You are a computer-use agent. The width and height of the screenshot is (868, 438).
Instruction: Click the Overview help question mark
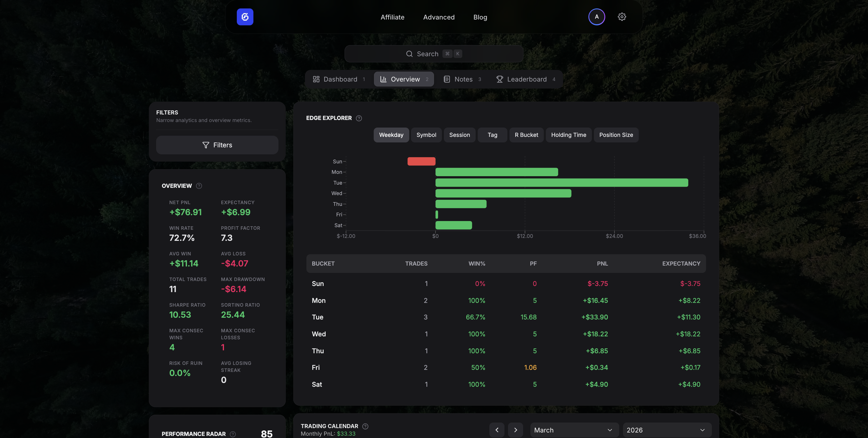point(199,186)
